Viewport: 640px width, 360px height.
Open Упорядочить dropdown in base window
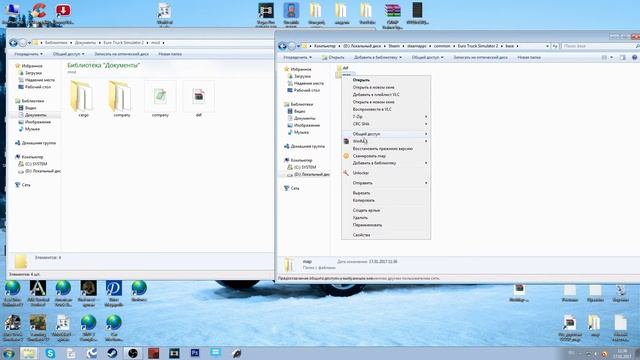pyautogui.click(x=298, y=58)
